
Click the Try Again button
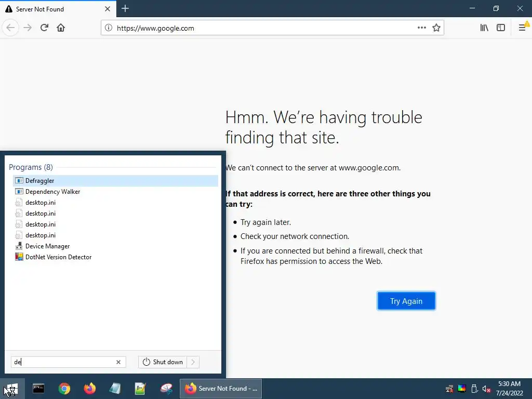pos(406,301)
